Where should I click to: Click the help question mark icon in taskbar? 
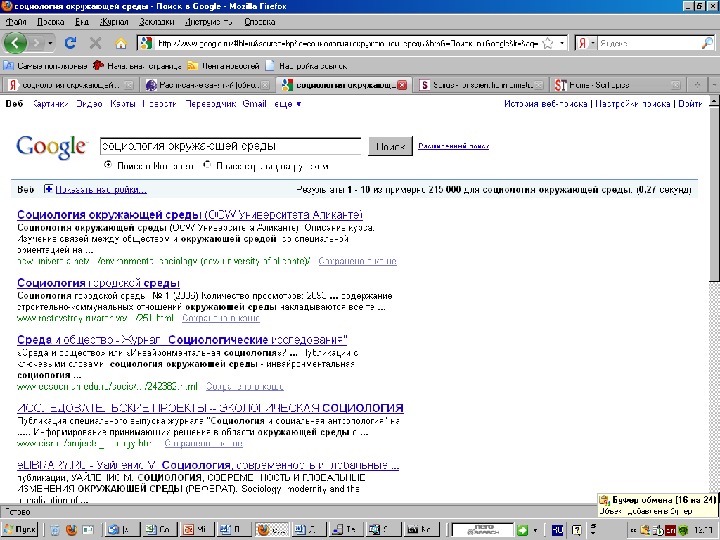pyautogui.click(x=576, y=530)
